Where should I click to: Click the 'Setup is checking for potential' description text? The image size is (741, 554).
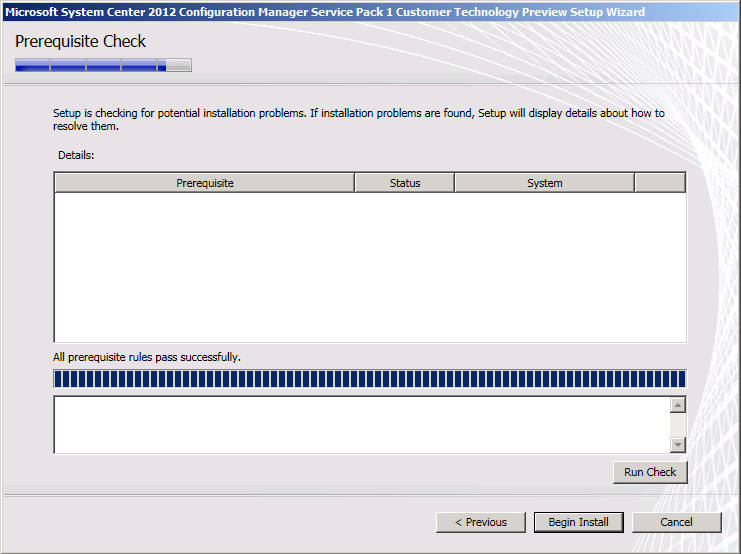[359, 120]
